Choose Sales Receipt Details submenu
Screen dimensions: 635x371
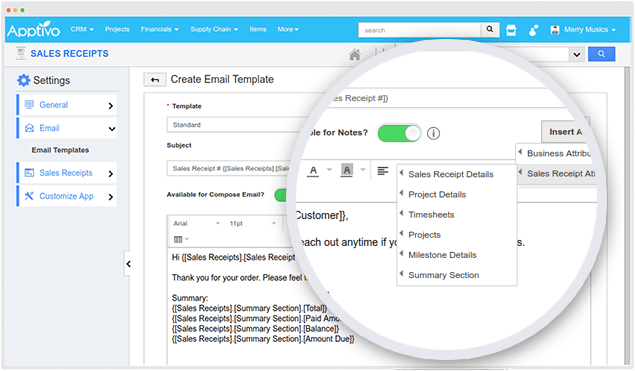tap(457, 174)
